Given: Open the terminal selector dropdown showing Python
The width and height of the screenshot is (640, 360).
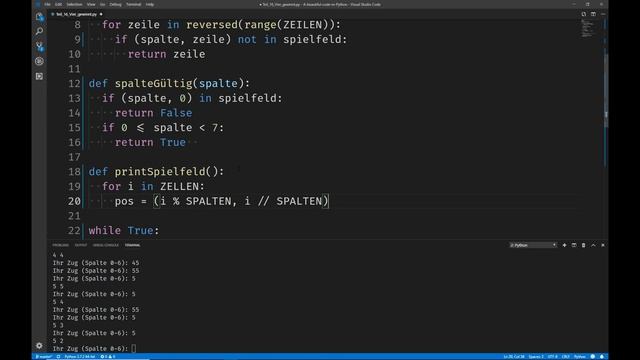Looking at the screenshot, I should pyautogui.click(x=533, y=245).
